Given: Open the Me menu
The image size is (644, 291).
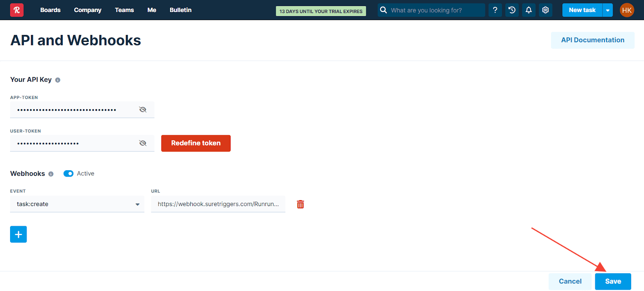Looking at the screenshot, I should click(x=152, y=10).
